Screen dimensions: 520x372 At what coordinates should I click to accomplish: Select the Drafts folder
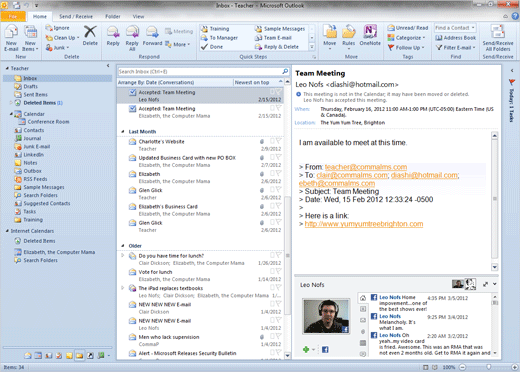31,86
